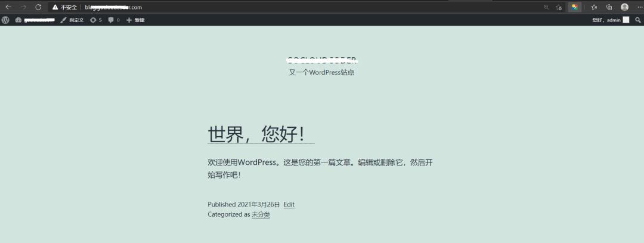Open the colorful extension icon
Screen dimensions: 644x243
coord(575,7)
